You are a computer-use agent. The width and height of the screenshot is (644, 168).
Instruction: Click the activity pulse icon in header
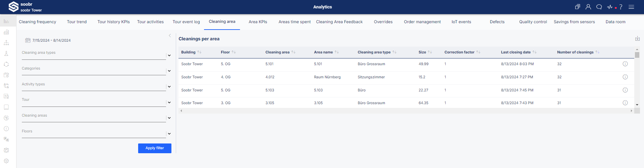pos(610,7)
